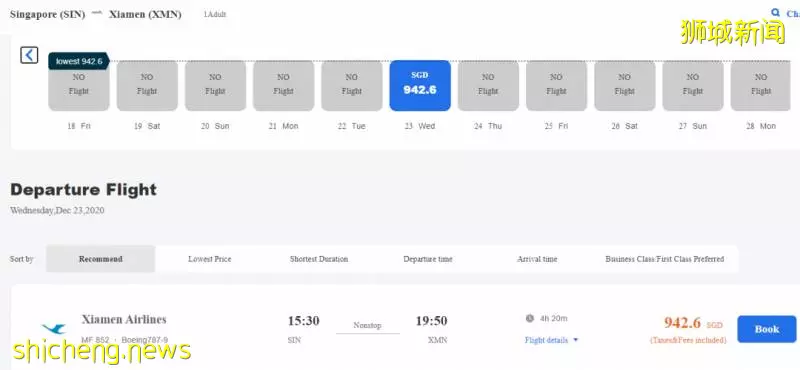Select the 24 Thu date card
The width and height of the screenshot is (800, 370).
(x=488, y=85)
